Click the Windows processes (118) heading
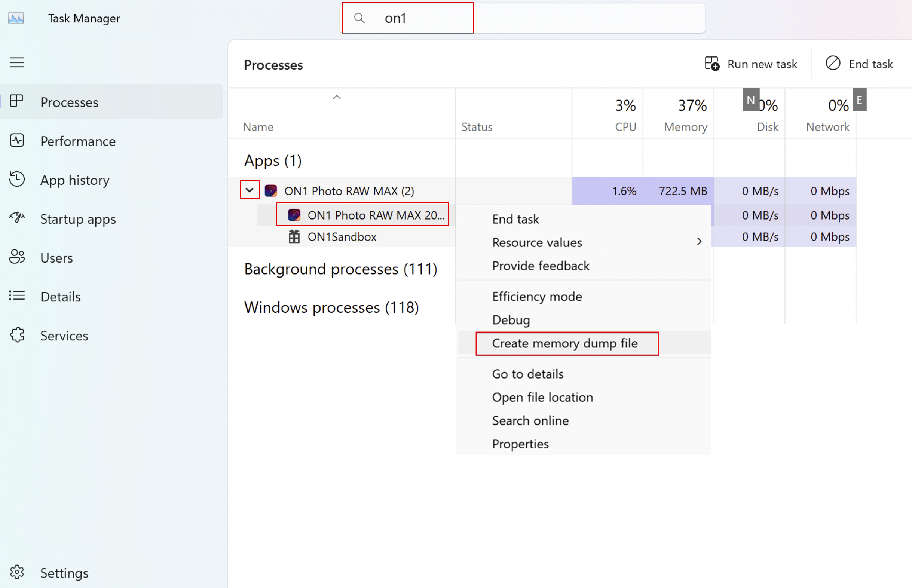This screenshot has width=912, height=588. 331,307
